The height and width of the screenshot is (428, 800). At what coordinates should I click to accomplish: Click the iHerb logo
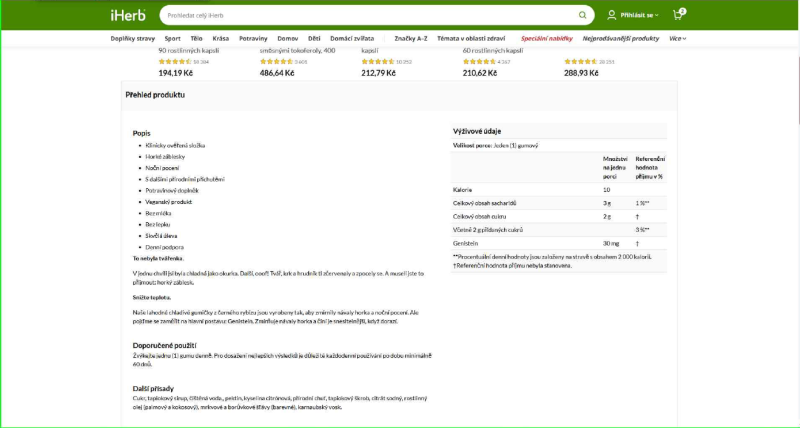click(126, 16)
